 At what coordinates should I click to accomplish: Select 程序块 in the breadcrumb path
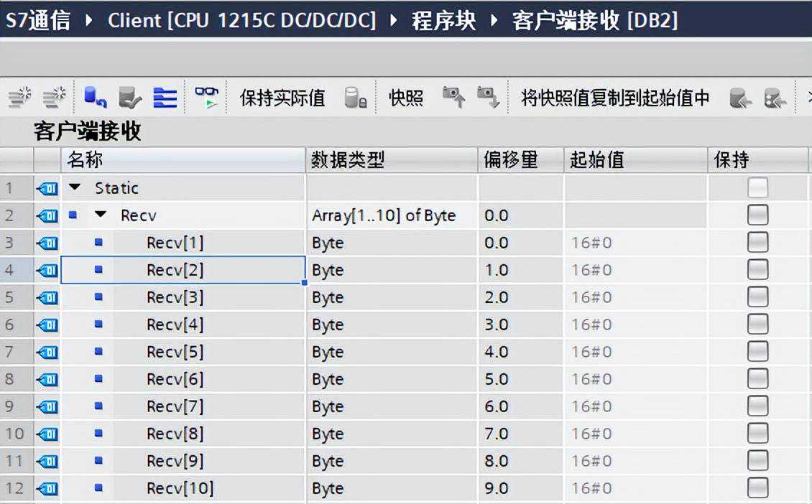443,20
